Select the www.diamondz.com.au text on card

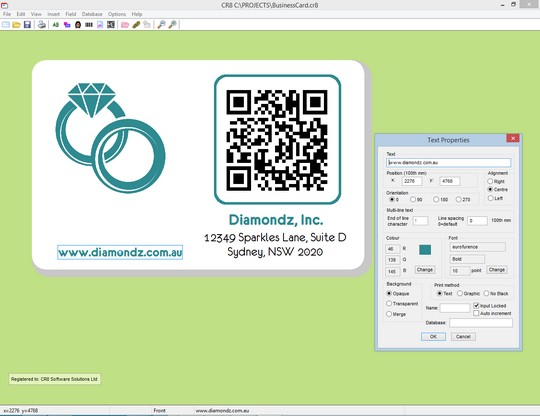tap(120, 252)
